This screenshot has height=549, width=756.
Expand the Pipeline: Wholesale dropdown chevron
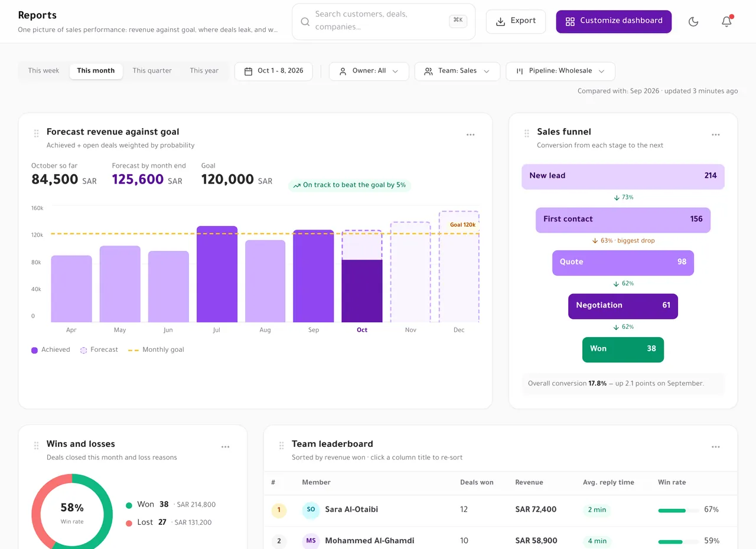pos(601,71)
